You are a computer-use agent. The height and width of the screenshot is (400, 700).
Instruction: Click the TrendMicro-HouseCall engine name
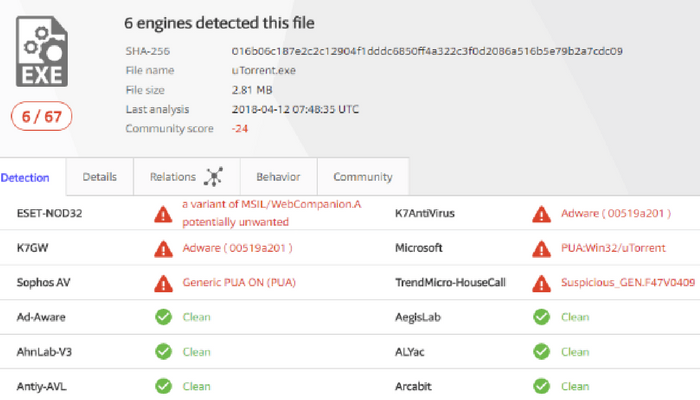point(450,283)
